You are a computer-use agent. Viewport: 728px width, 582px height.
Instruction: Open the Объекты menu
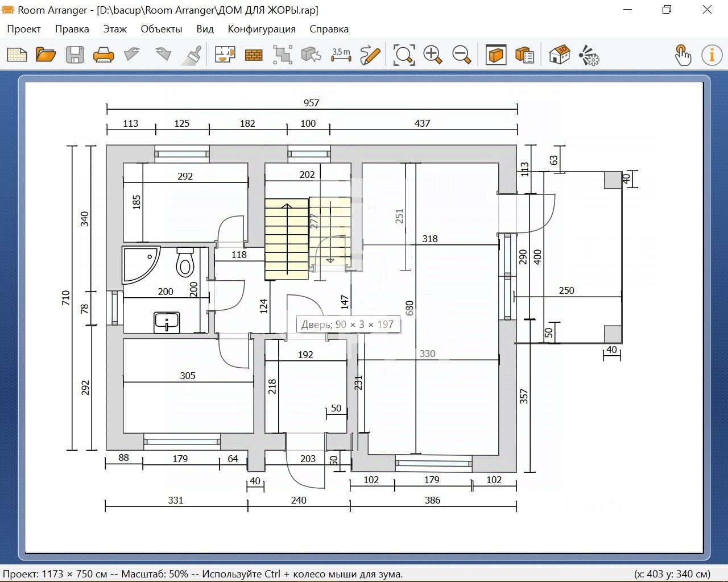coord(162,29)
